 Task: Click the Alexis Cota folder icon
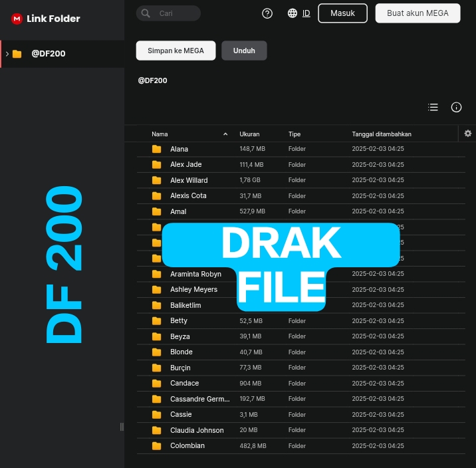pyautogui.click(x=157, y=195)
